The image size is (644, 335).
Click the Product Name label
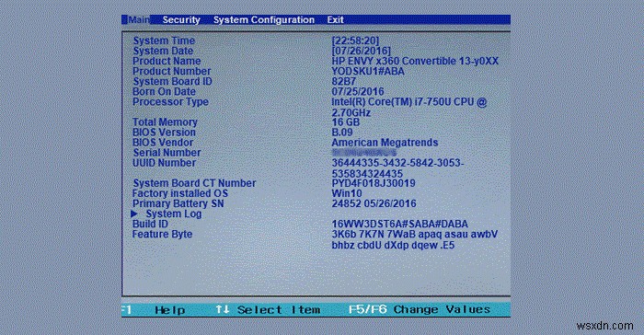coord(167,61)
